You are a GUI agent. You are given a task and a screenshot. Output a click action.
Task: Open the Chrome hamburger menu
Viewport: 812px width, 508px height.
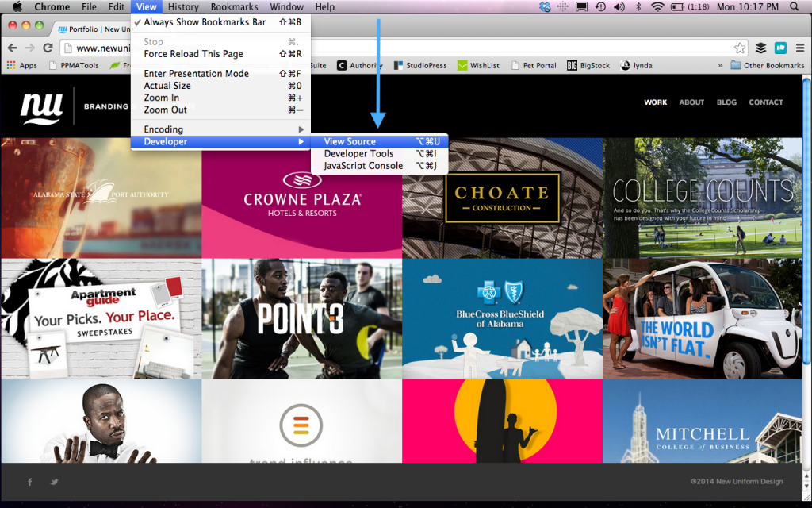coord(800,48)
